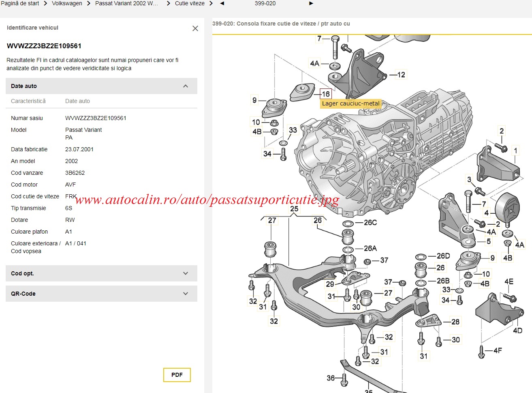Select part number 36 bolt label
The width and height of the screenshot is (532, 393).
(331, 378)
